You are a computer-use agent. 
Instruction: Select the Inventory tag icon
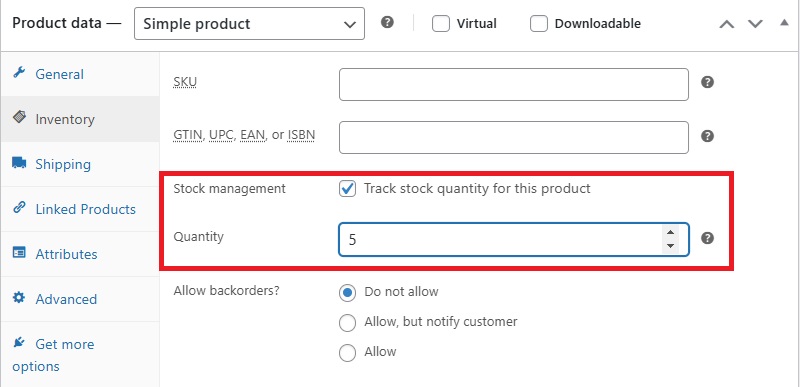[19, 117]
